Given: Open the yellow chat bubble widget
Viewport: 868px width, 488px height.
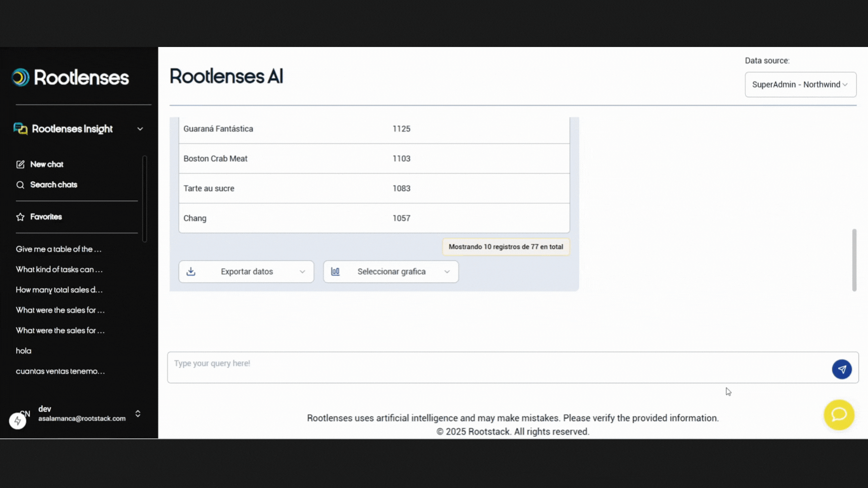Looking at the screenshot, I should (839, 414).
